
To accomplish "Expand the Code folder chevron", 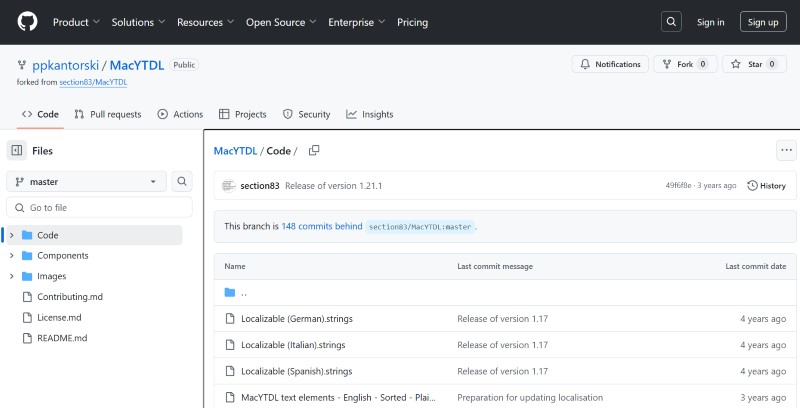I will coord(12,235).
